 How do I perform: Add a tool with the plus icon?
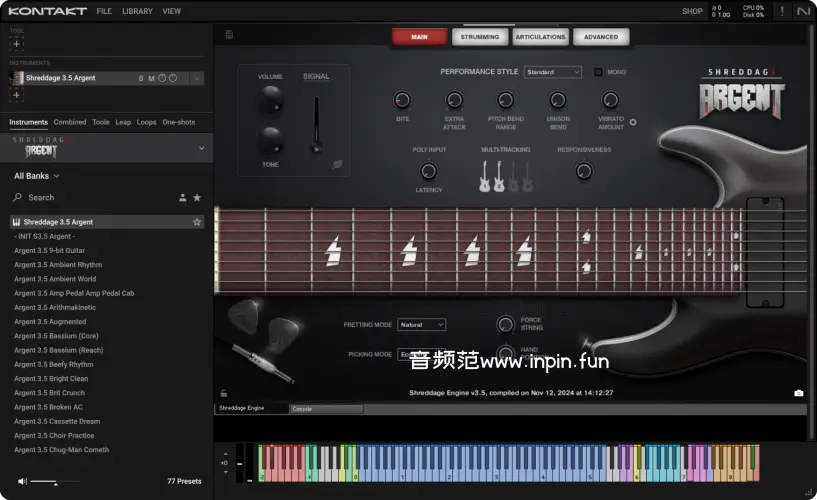coord(16,44)
